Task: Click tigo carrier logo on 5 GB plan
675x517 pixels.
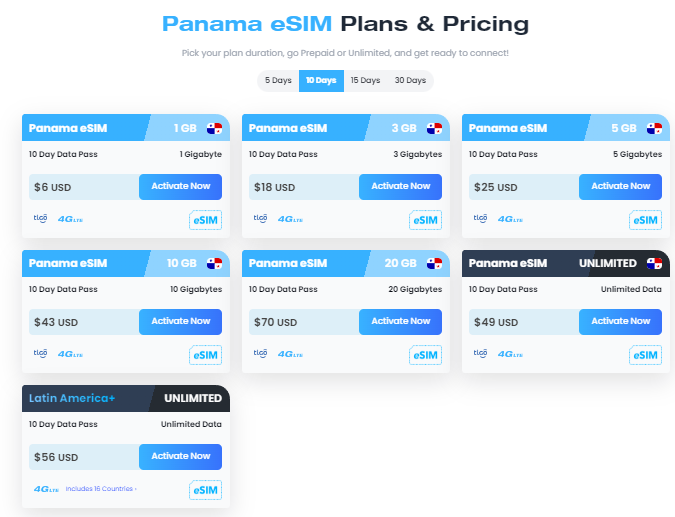Action: pos(480,218)
